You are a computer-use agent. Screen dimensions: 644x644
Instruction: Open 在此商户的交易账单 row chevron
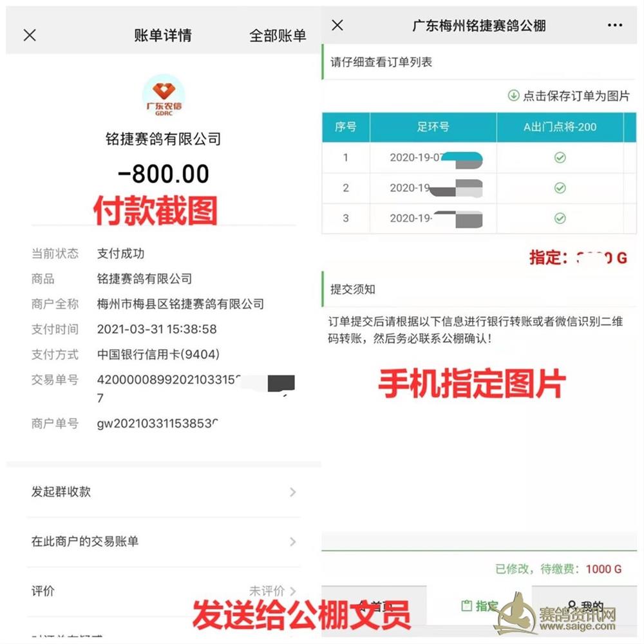[293, 542]
